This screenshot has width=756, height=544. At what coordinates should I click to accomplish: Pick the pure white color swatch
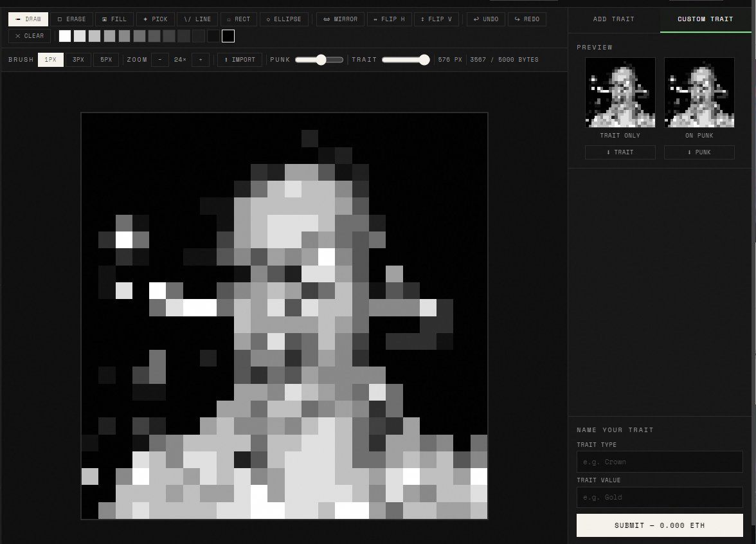(65, 36)
